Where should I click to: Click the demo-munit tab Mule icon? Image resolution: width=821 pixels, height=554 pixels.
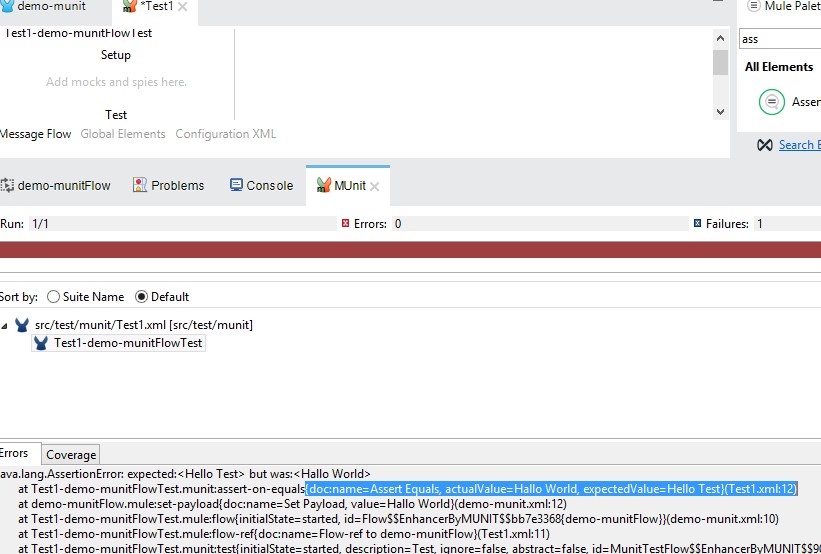coord(7,6)
